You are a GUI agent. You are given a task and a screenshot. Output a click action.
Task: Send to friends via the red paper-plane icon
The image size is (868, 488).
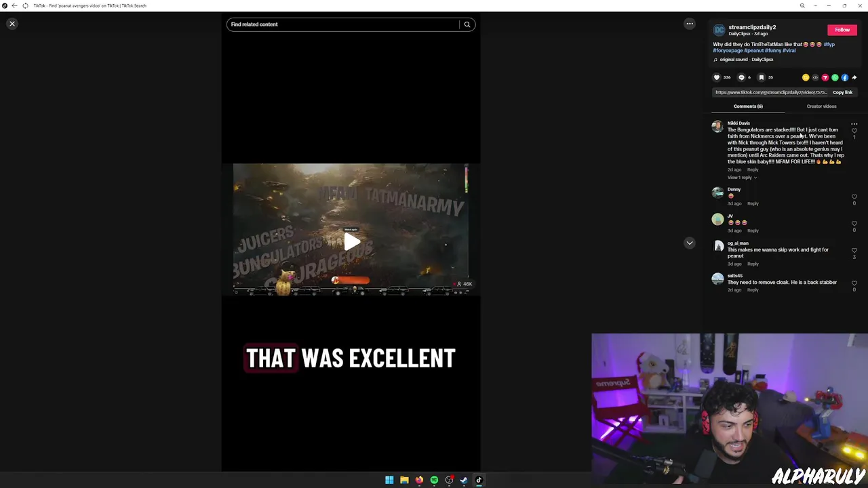pyautogui.click(x=825, y=77)
